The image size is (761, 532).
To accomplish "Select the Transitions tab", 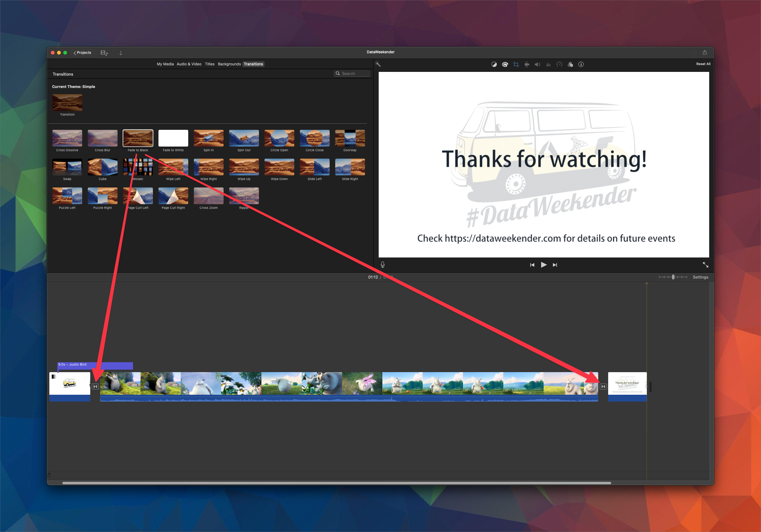I will click(253, 64).
